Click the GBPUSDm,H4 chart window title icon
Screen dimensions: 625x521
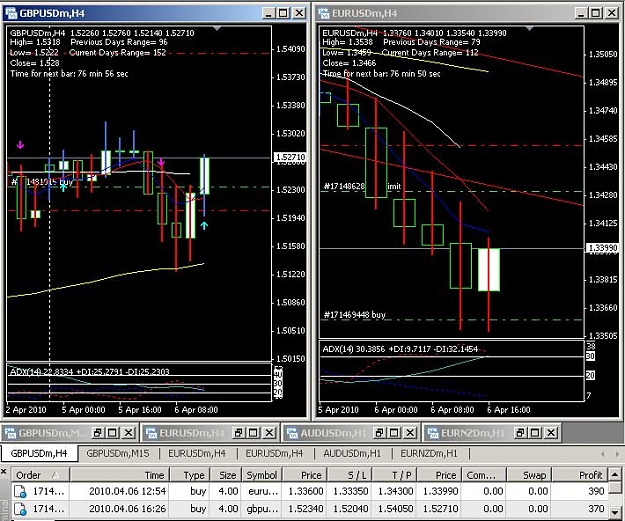pos(11,13)
